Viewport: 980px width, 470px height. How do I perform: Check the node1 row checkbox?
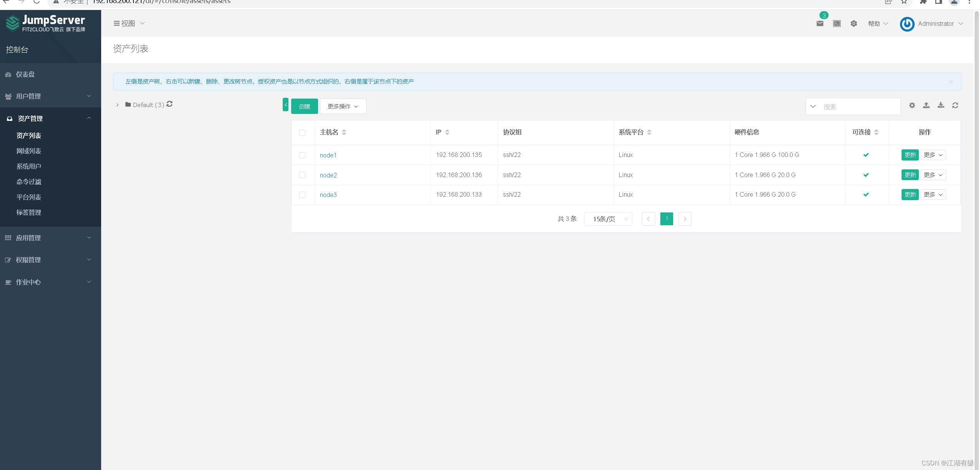tap(302, 155)
